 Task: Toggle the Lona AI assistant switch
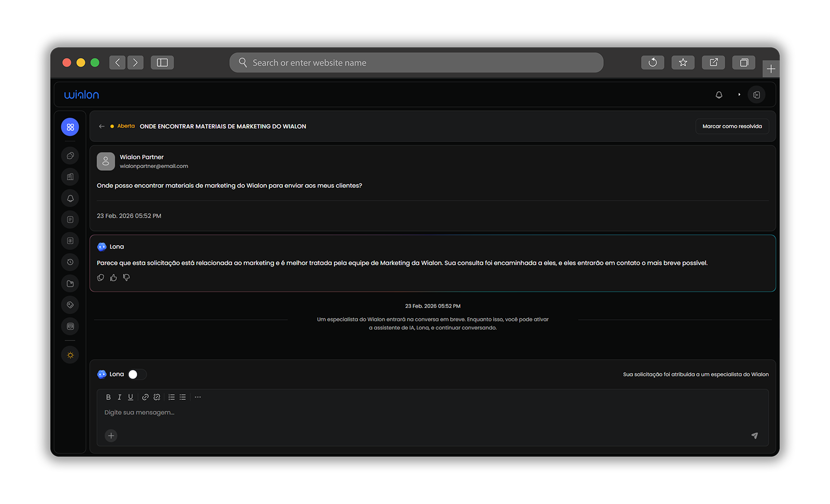point(137,374)
